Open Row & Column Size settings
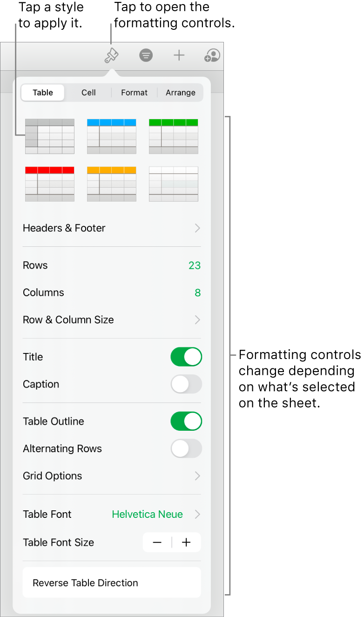 tap(112, 320)
